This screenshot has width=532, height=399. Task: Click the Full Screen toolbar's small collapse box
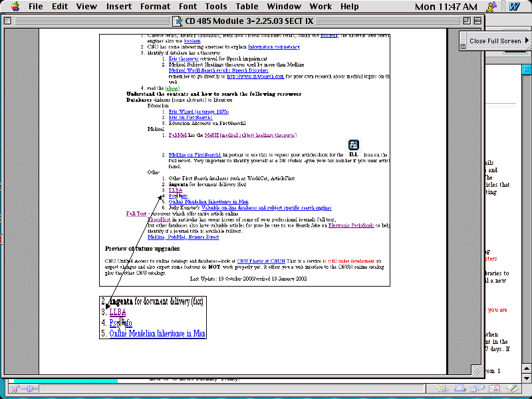(x=463, y=47)
